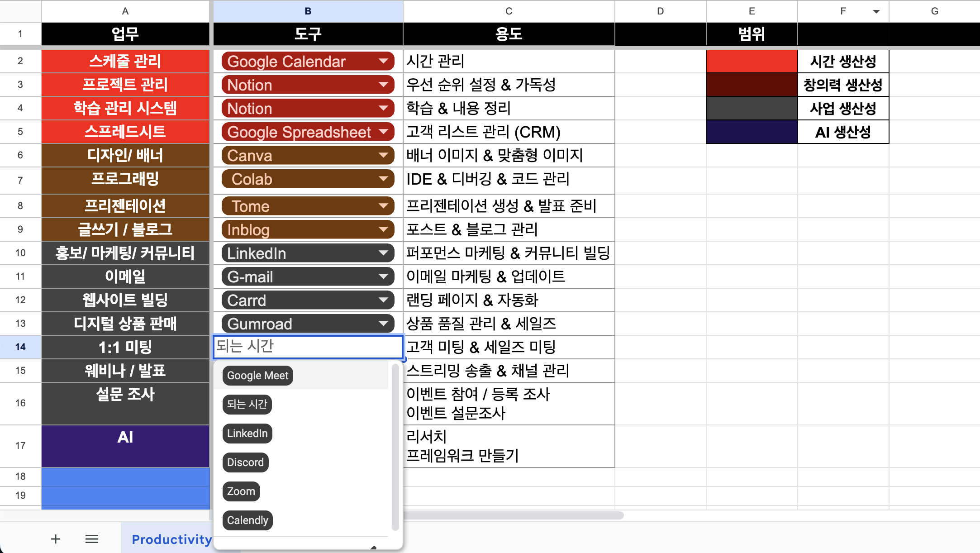Select the navy swatch beside AI 생산성
This screenshot has width=980, height=553.
(752, 132)
